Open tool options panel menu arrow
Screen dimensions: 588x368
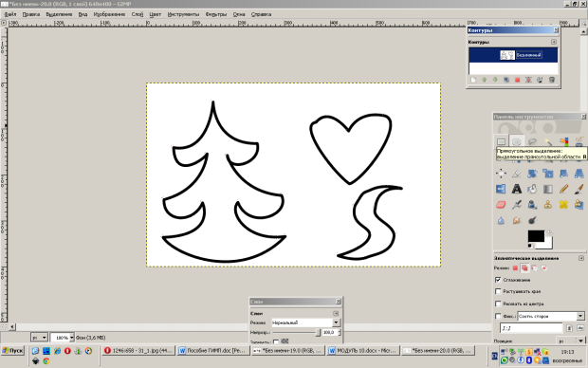[581, 258]
